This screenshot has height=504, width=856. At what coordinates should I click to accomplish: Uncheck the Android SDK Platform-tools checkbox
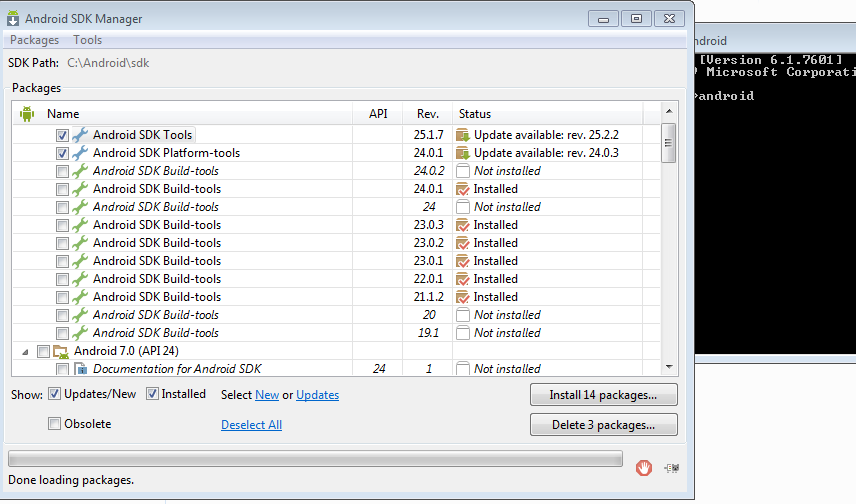62,153
